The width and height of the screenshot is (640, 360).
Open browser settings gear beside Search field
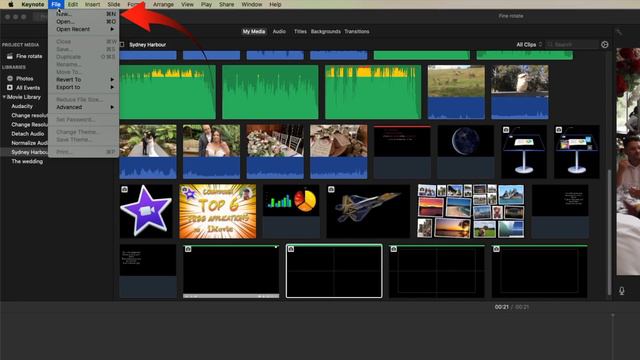point(604,44)
